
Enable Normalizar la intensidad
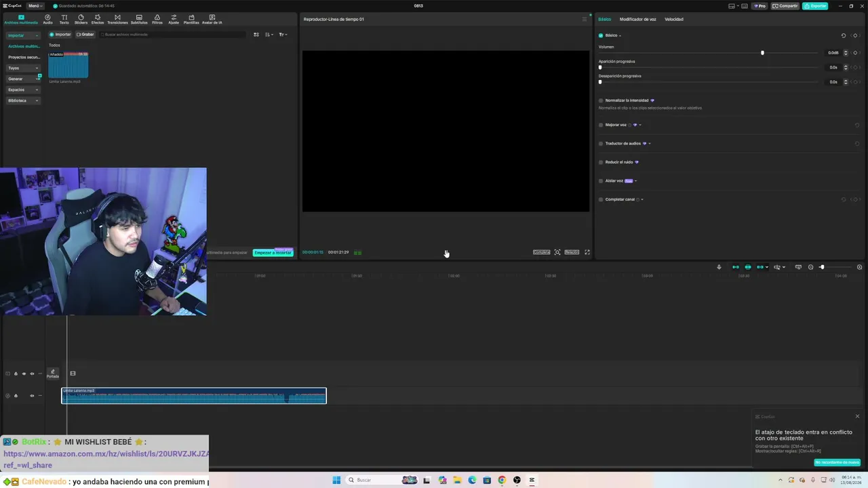coord(601,100)
